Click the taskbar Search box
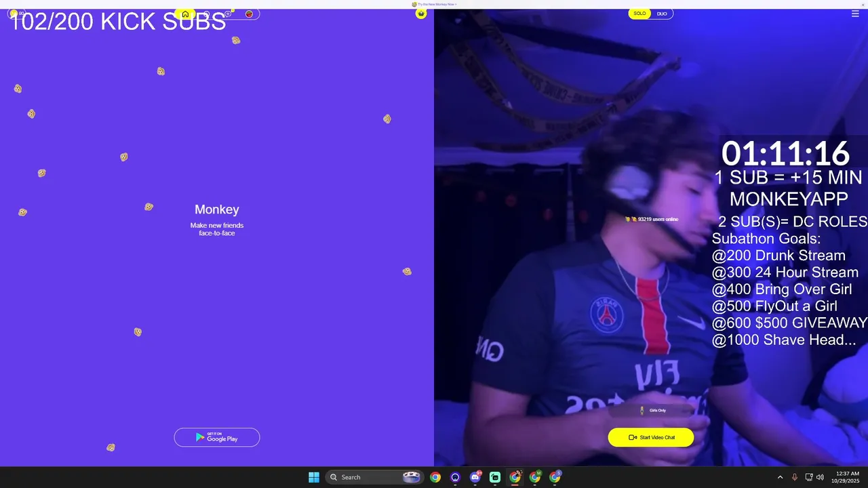The width and height of the screenshot is (868, 488). (x=374, y=477)
